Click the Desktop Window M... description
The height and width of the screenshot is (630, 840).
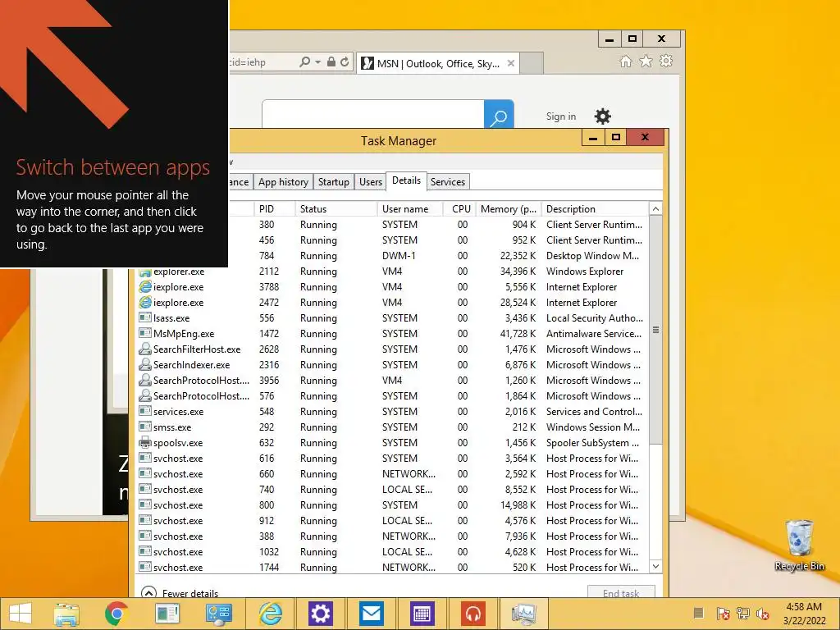click(x=592, y=256)
